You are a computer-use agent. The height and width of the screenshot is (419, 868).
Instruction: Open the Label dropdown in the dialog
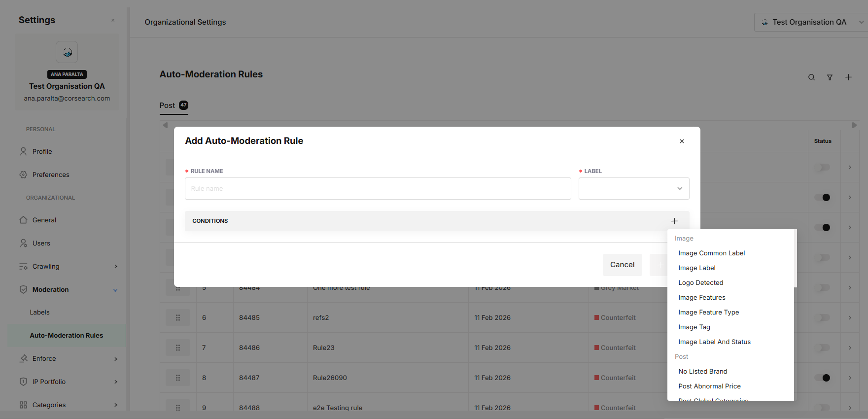(634, 188)
